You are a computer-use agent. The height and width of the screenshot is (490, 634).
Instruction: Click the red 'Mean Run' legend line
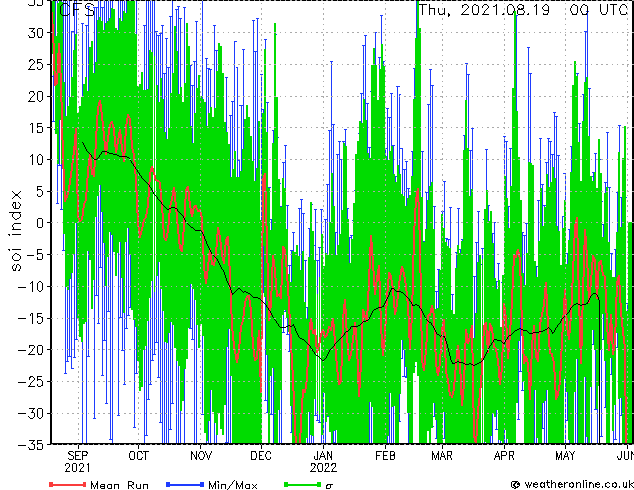(x=68, y=484)
